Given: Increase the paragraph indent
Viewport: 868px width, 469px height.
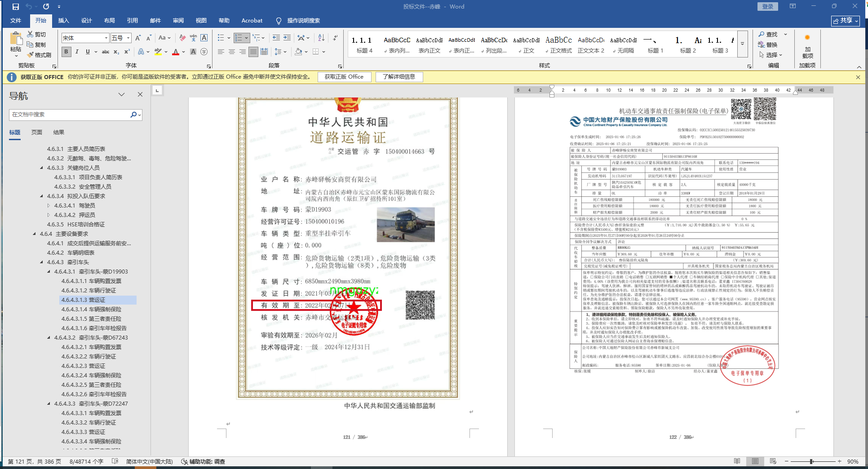Looking at the screenshot, I should (x=287, y=38).
